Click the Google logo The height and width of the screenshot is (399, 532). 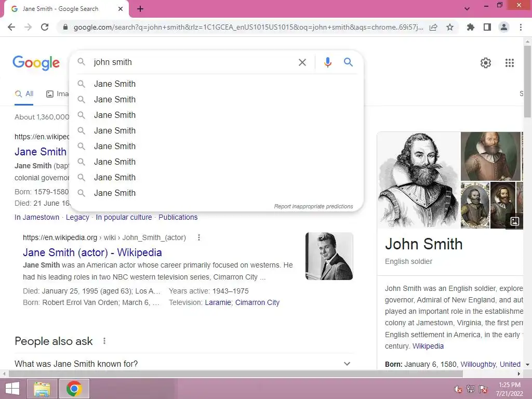36,63
